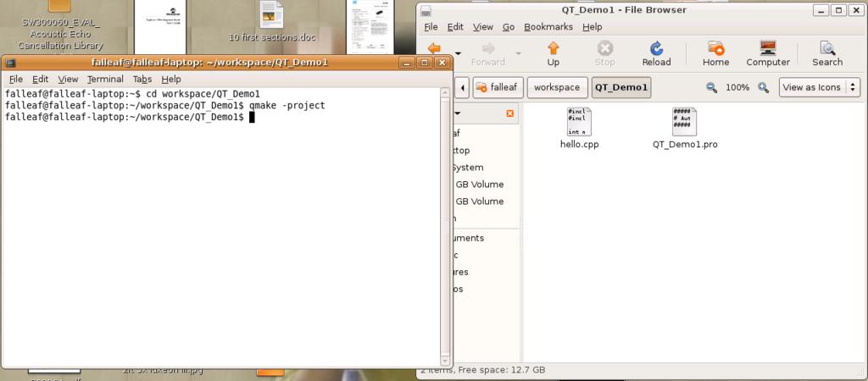Open Back history dropdown arrow
This screenshot has height=381, width=868.
click(459, 53)
